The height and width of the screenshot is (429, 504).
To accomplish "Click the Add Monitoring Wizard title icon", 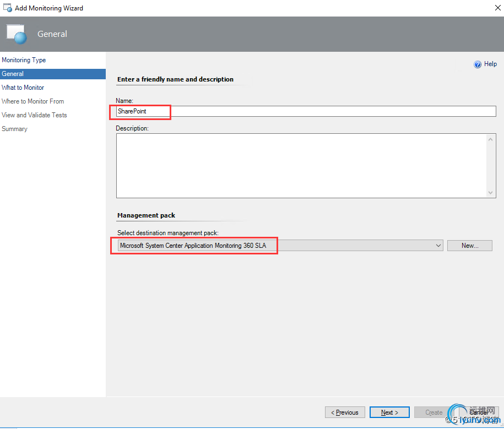I will click(7, 8).
